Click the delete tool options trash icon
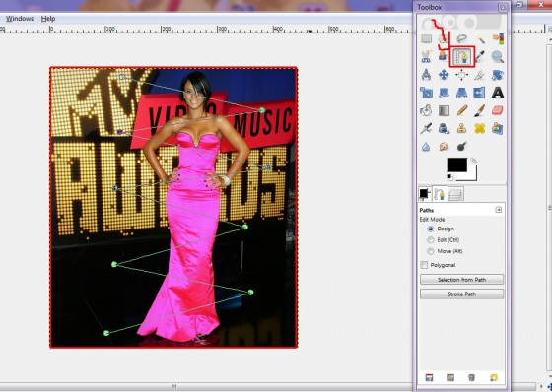Image resolution: width=552 pixels, height=392 pixels. coord(471,378)
